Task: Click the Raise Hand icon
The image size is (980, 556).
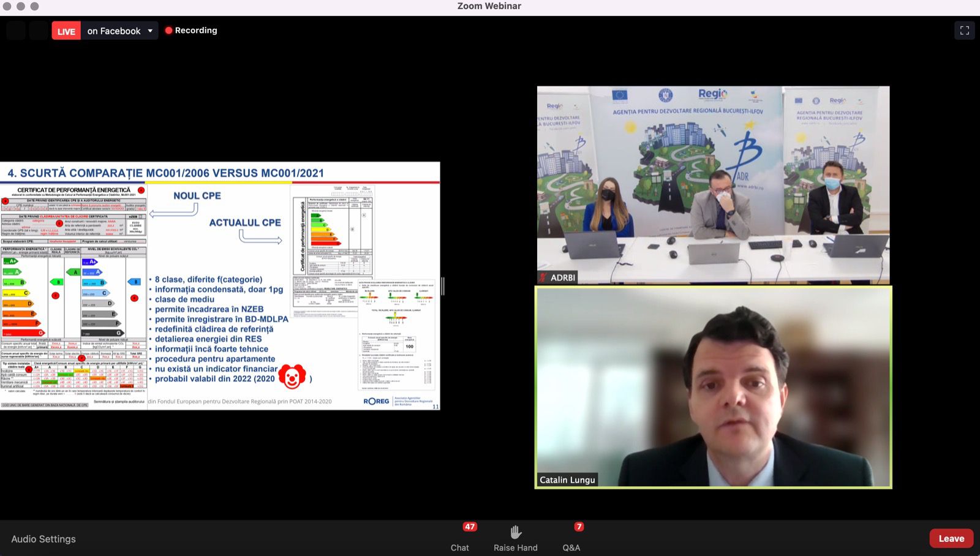Action: click(x=515, y=532)
